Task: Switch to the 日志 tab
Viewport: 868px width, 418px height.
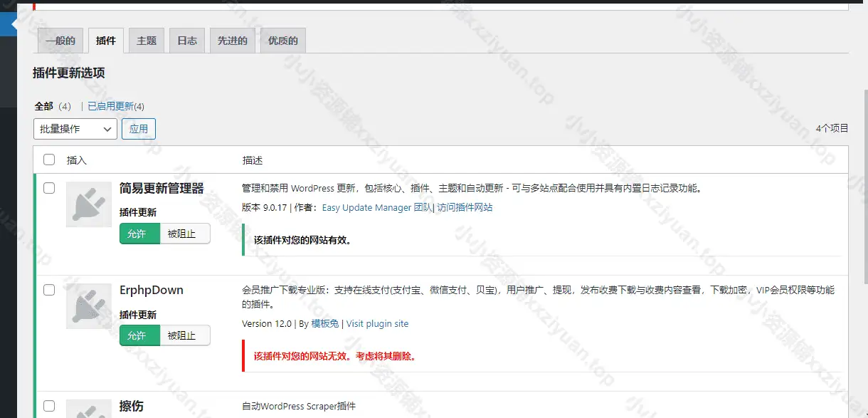Action: tap(187, 41)
